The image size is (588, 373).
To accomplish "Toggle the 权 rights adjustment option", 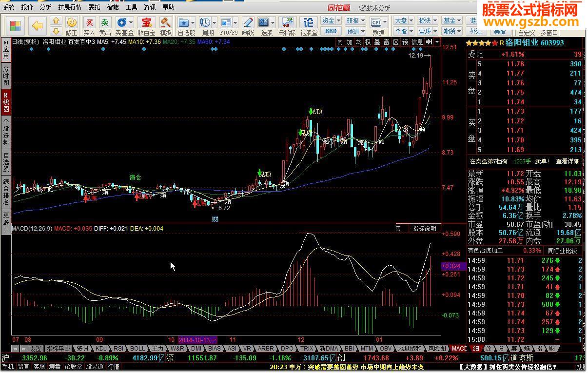I will click(x=368, y=42).
